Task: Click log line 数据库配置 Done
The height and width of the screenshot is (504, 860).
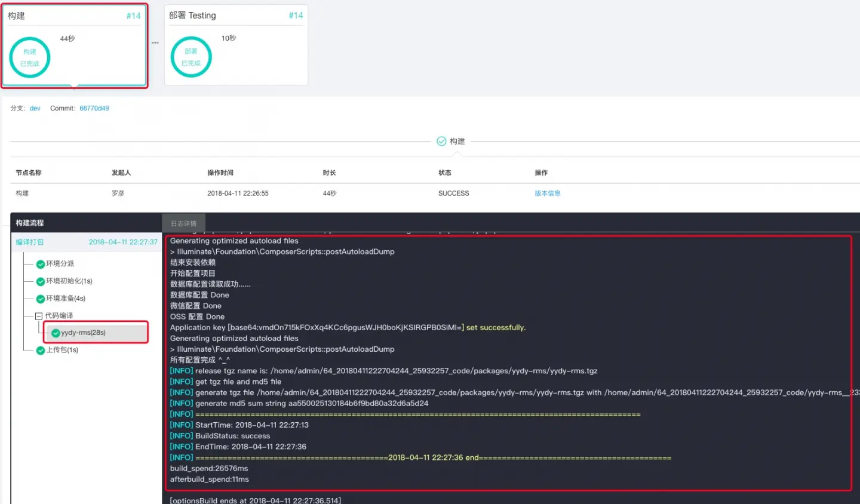Action: [199, 295]
